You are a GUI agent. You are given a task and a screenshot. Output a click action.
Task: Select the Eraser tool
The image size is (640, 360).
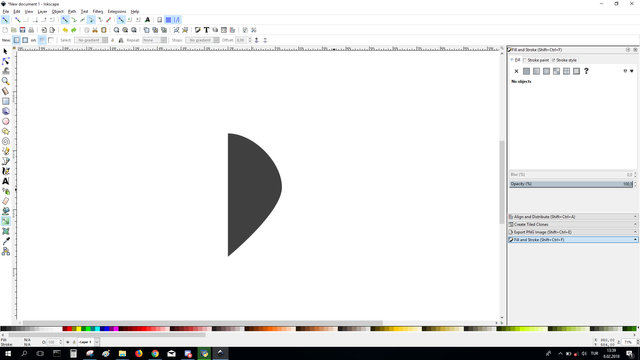coord(5,201)
